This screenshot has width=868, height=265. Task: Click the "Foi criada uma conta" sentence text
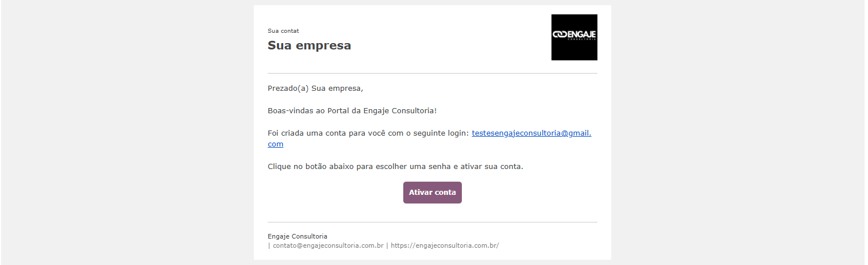pyautogui.click(x=368, y=133)
